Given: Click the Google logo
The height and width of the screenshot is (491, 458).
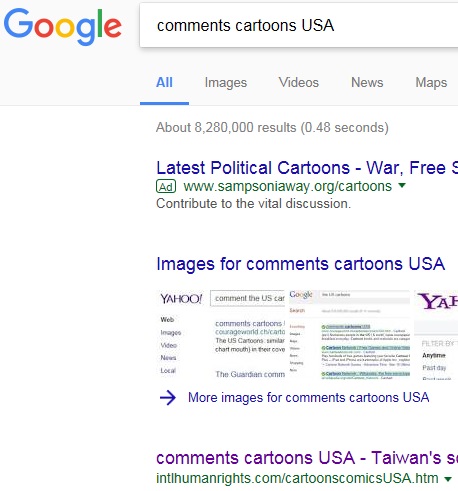Looking at the screenshot, I should [x=63, y=27].
